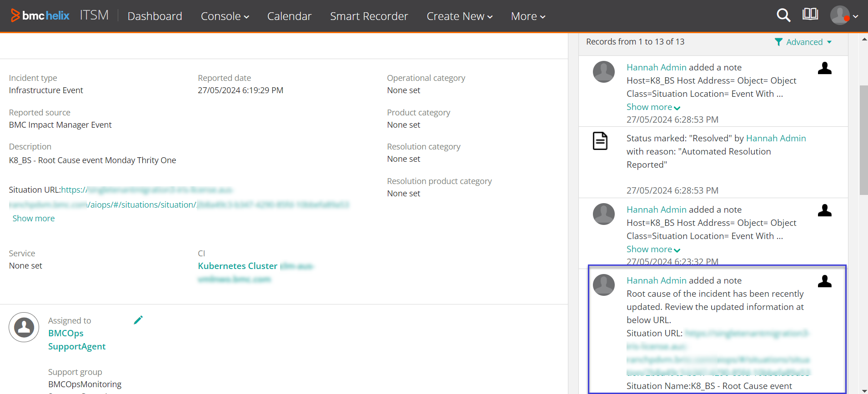The image size is (868, 394).
Task: Open the BMCOps SupportAgent assignee link
Action: tap(77, 340)
